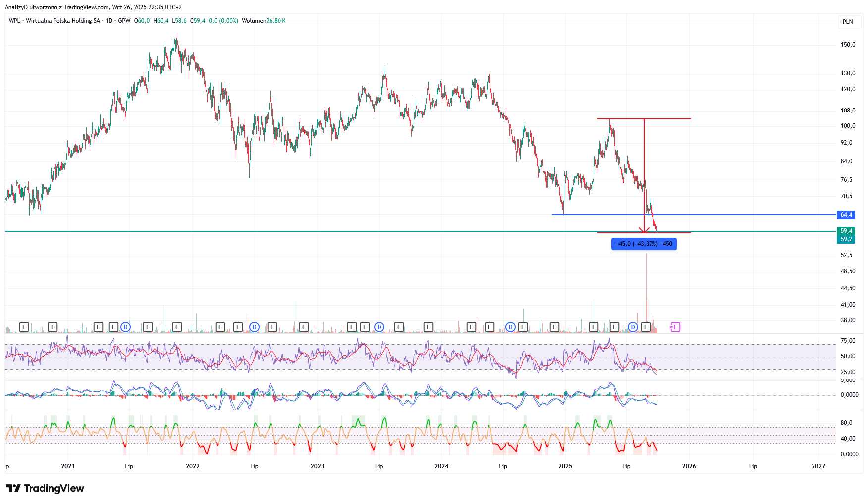Click the earnings marker just before the 2024 dividend
This screenshot has height=503, width=868.
point(489,327)
